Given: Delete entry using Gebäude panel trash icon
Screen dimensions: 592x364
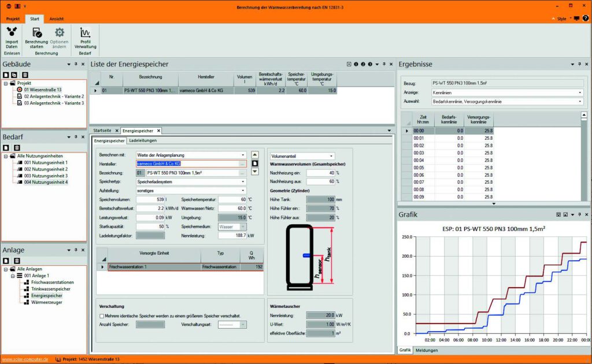Looking at the screenshot, I should pos(25,75).
